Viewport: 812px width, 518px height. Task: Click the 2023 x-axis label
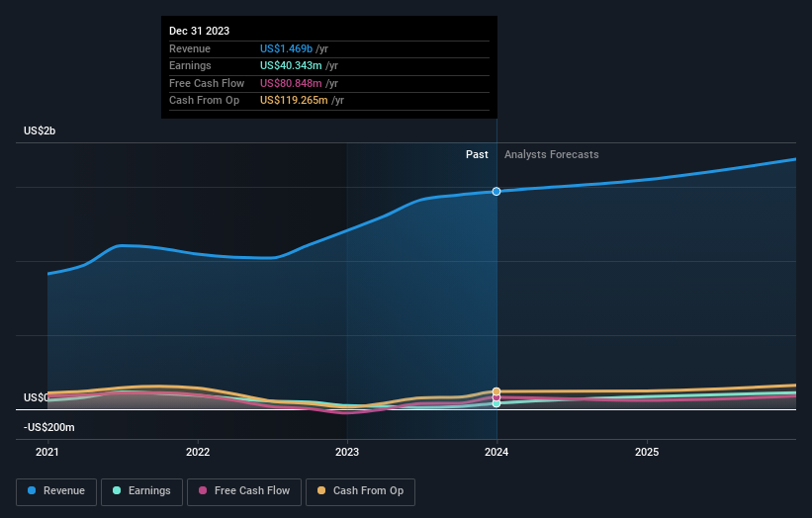(347, 453)
